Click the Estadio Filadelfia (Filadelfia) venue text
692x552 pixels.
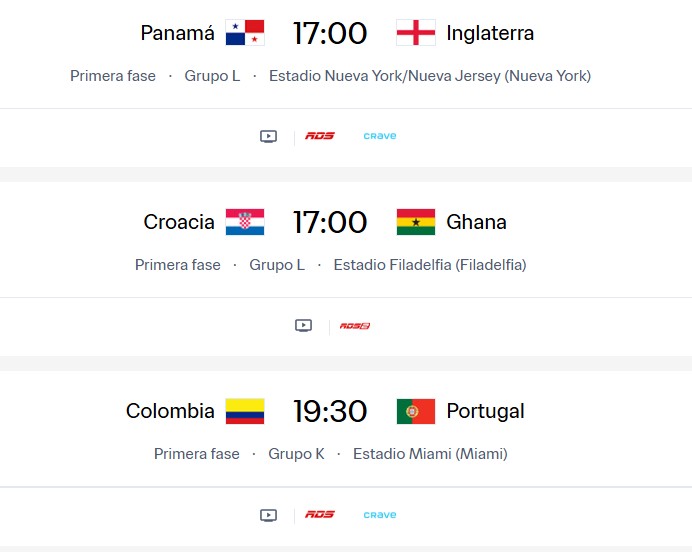pyautogui.click(x=430, y=265)
